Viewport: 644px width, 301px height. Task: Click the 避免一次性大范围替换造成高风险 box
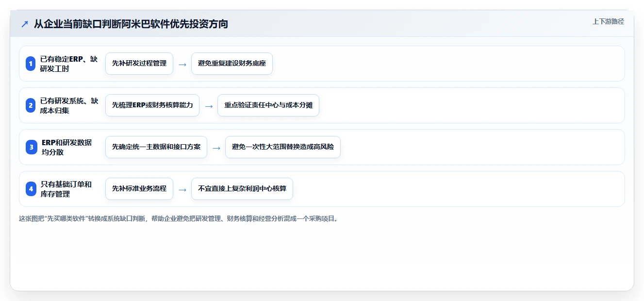pyautogui.click(x=283, y=147)
